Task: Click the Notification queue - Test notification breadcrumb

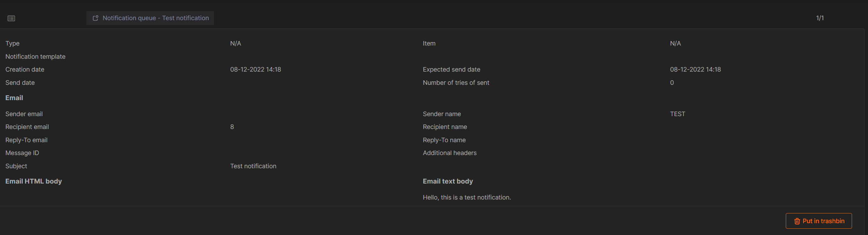Action: pyautogui.click(x=156, y=18)
